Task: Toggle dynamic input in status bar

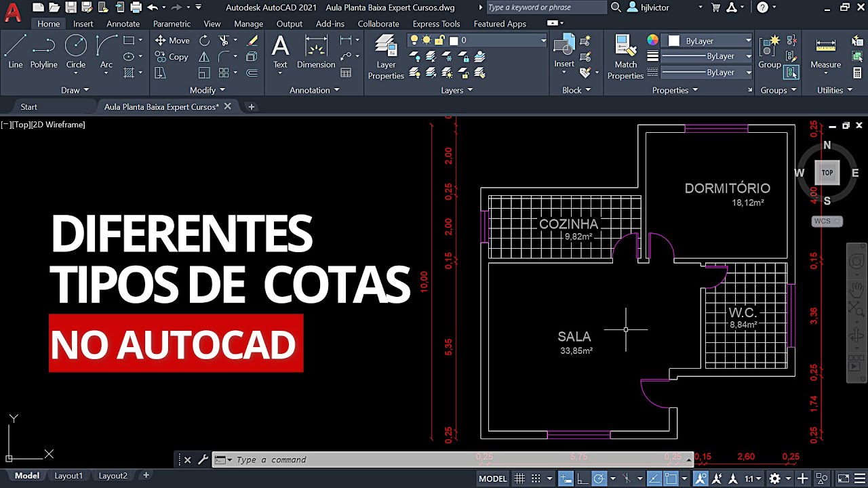Action: point(566,479)
